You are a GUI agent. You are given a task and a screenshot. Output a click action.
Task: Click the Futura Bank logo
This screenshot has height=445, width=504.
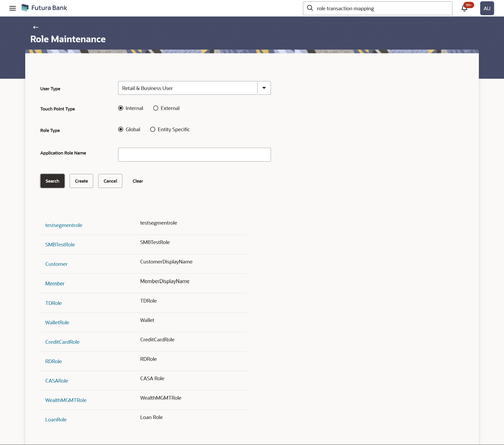pos(44,8)
